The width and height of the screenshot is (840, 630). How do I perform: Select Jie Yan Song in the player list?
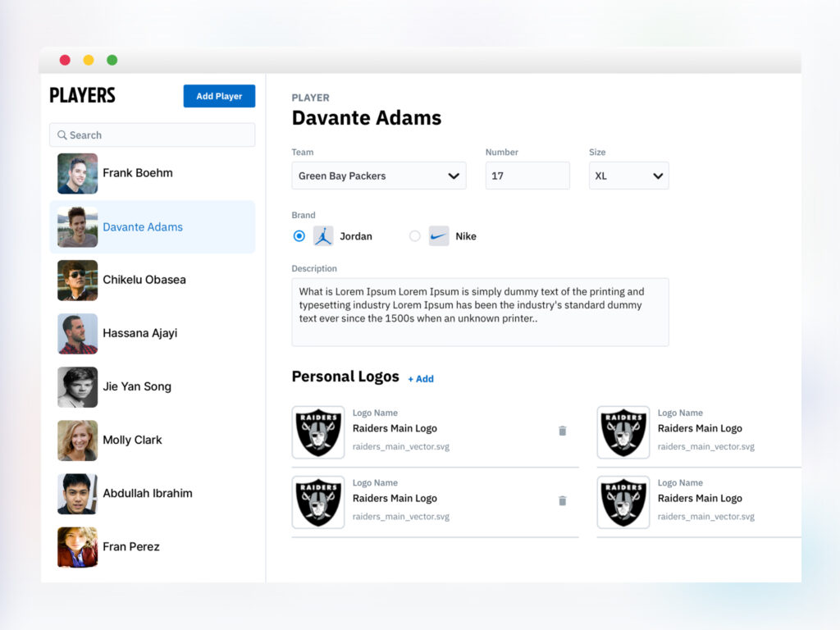click(152, 387)
